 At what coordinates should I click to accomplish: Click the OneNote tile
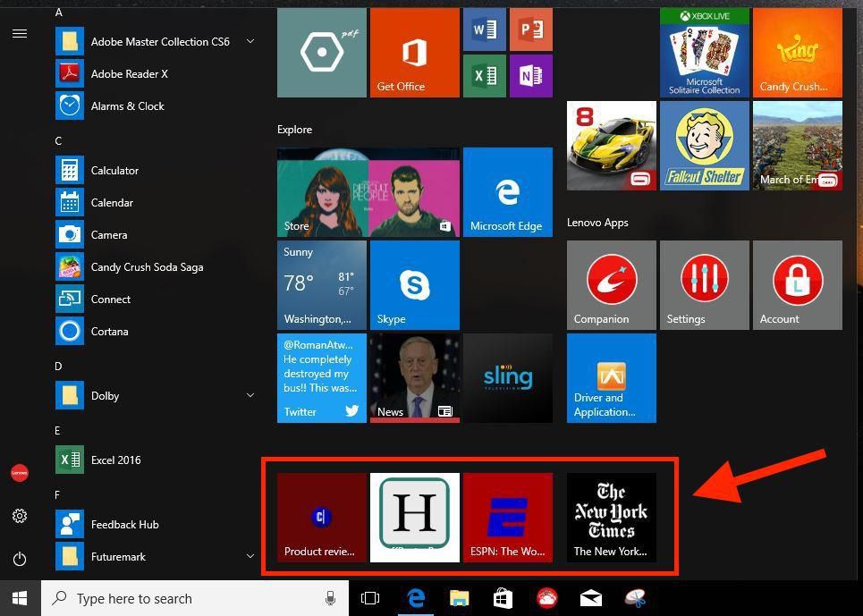(530, 76)
